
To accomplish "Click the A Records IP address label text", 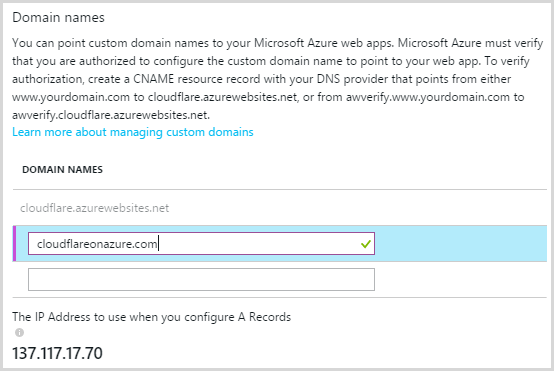I will click(152, 317).
